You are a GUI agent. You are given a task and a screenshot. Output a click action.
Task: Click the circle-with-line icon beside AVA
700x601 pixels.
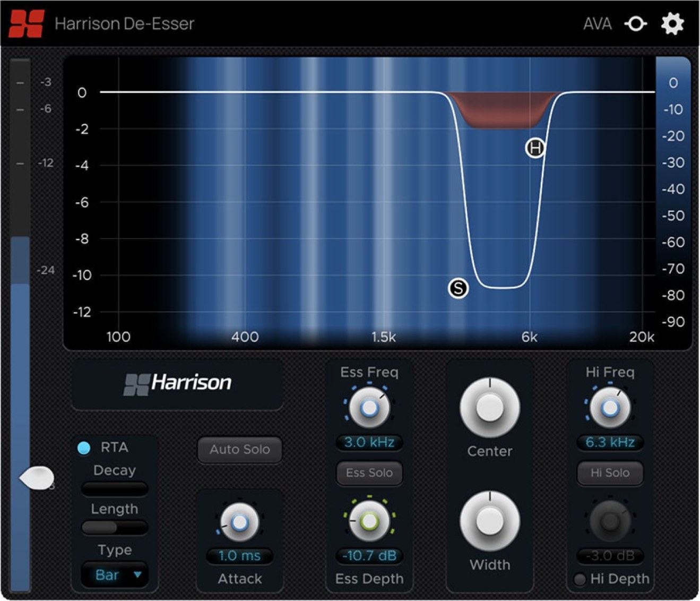[635, 24]
